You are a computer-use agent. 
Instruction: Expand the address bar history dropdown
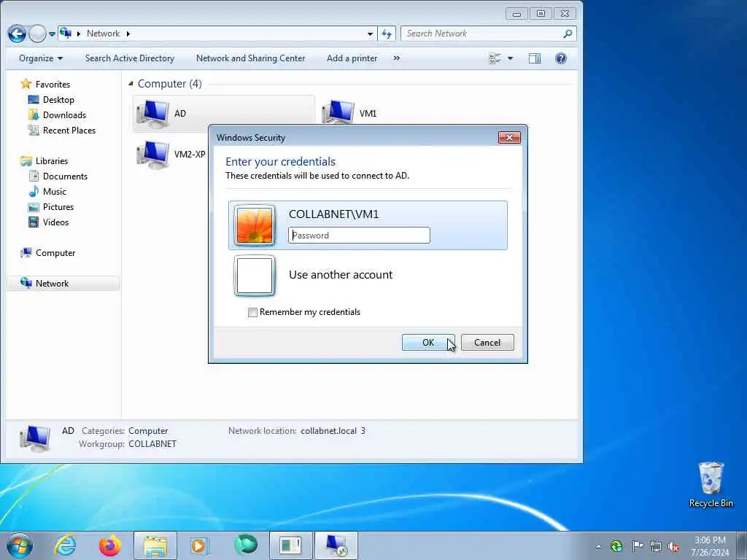tap(370, 34)
